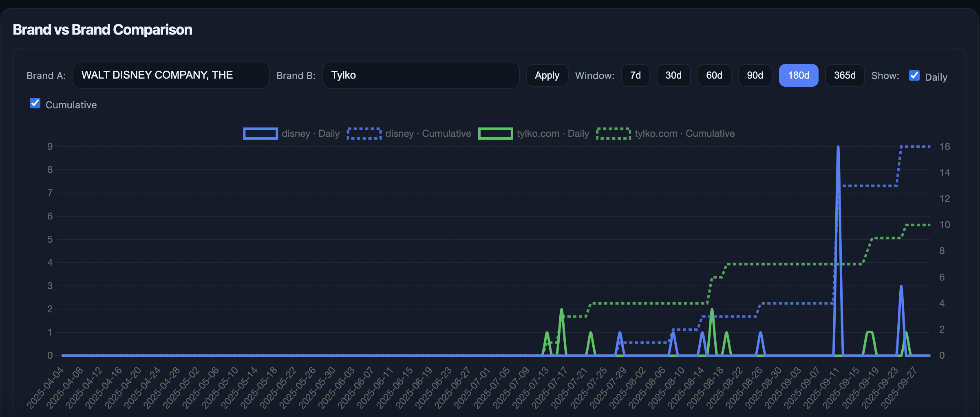Click the 'disney · Daily' legend label
Image resolution: width=980 pixels, height=417 pixels.
tap(311, 134)
